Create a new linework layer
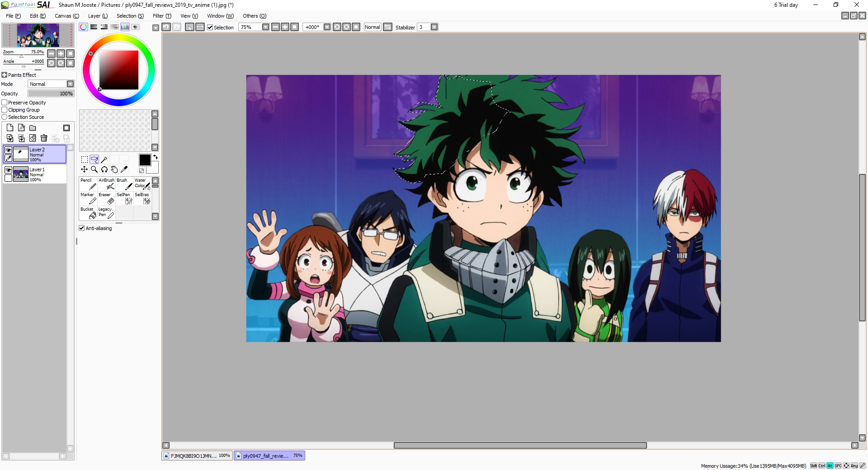Image resolution: width=868 pixels, height=470 pixels. click(x=21, y=128)
